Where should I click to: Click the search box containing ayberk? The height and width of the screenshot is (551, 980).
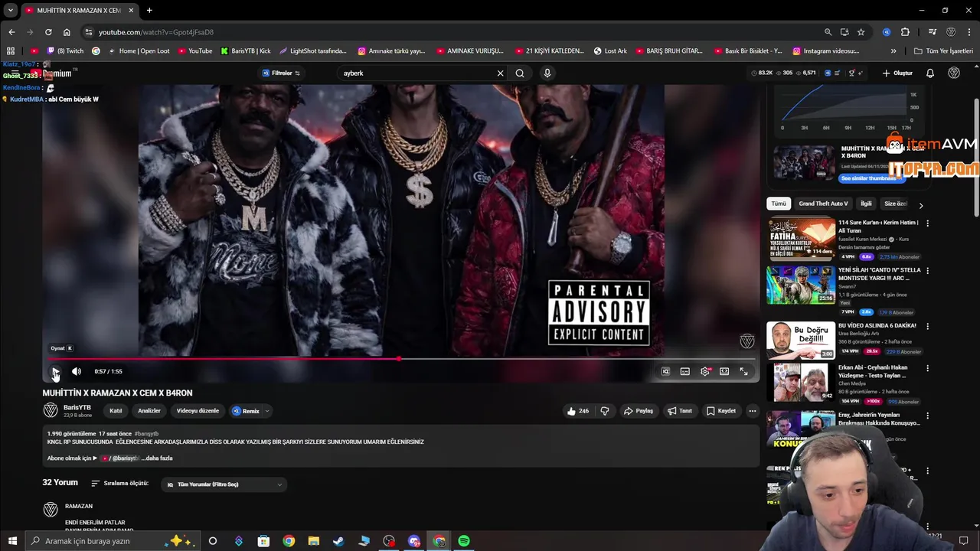(416, 73)
